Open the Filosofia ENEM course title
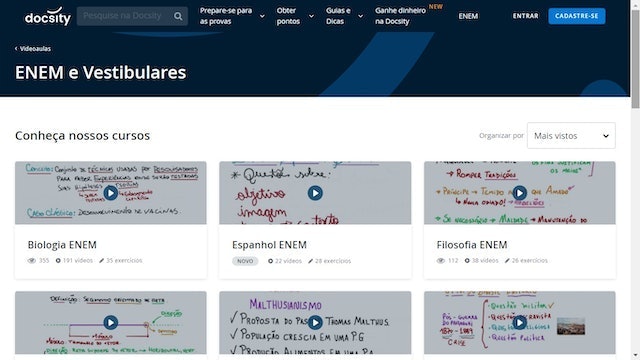The image size is (640, 360). (x=472, y=245)
